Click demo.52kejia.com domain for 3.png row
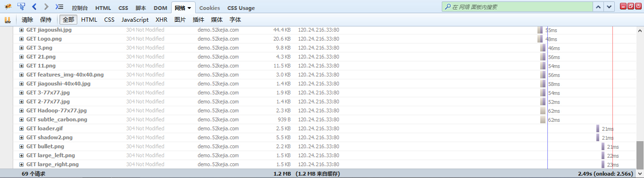 tap(218, 48)
